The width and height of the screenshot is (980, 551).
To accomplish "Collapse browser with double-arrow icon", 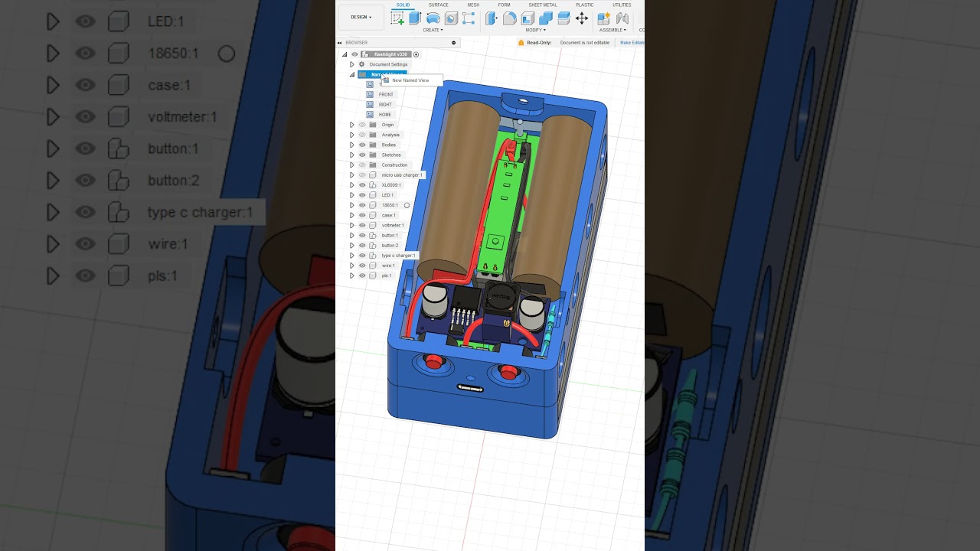I will pyautogui.click(x=340, y=43).
